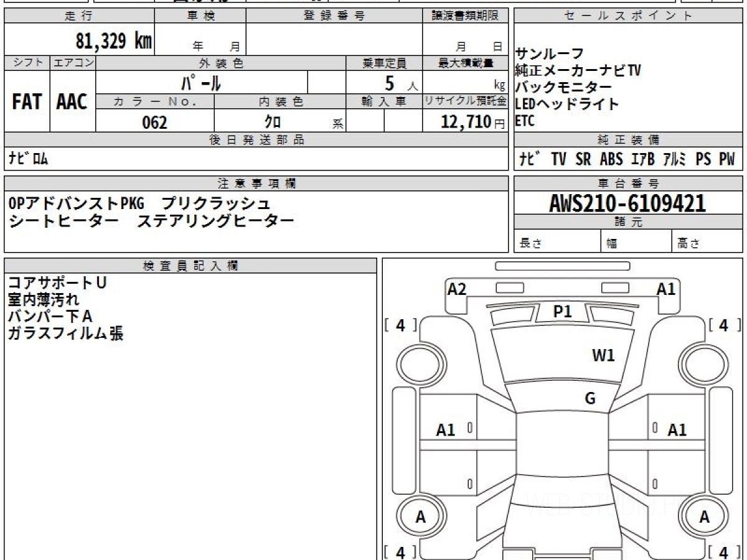Click TV in the 純正装備 row
The height and width of the screenshot is (560, 747).
(558, 159)
